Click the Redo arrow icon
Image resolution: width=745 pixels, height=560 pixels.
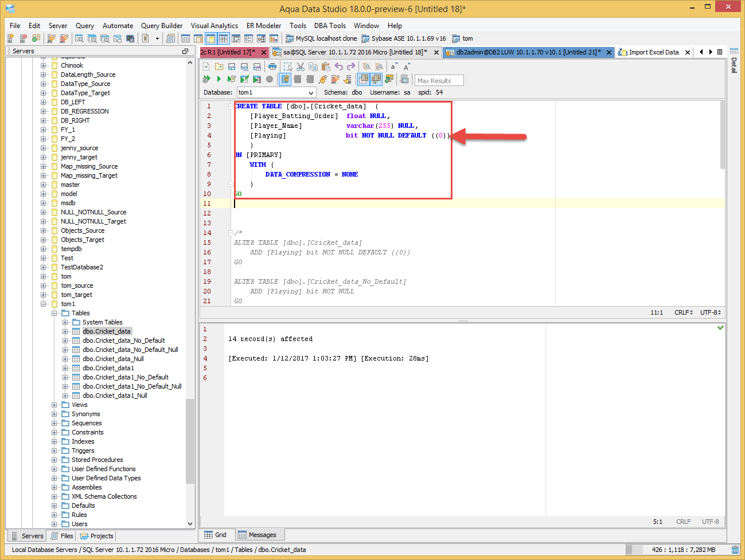point(351,66)
